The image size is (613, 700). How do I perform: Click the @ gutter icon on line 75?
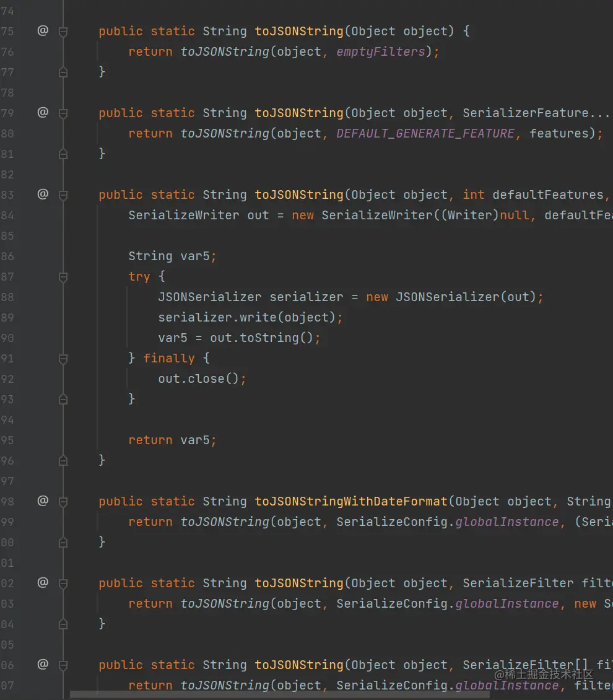point(43,30)
